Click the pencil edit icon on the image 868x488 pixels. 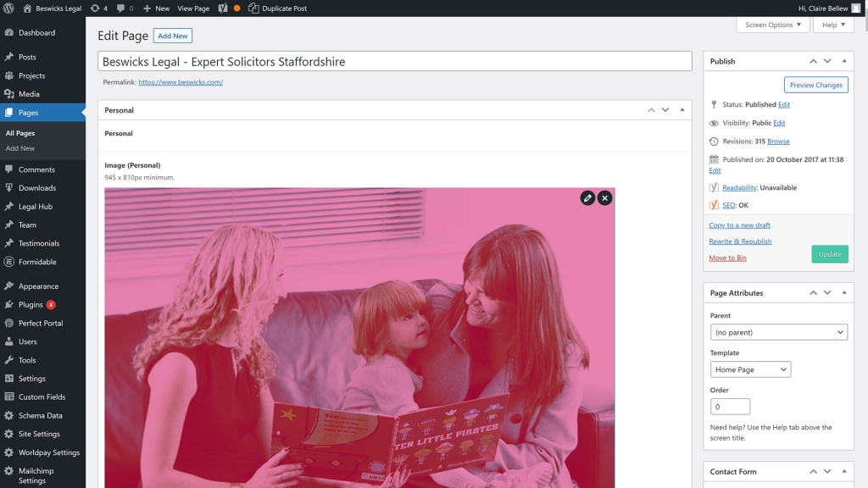[587, 197]
